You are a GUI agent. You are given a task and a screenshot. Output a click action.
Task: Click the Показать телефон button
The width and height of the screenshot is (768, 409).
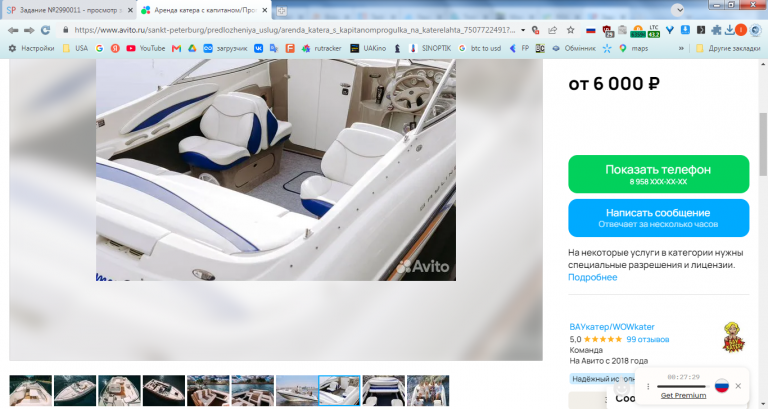pos(658,174)
